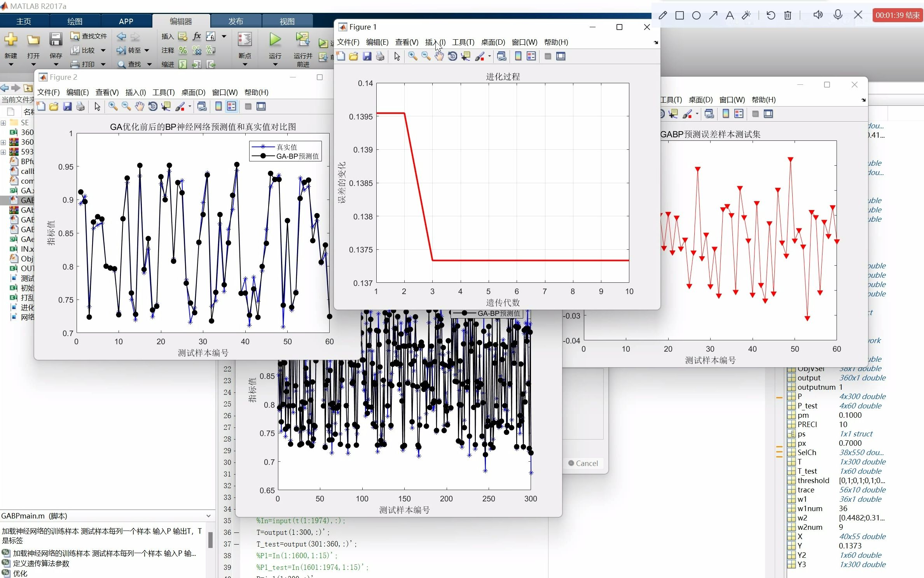Hide plot tools icon in Figure 1 toolbar
This screenshot has width=924, height=578.
(548, 56)
